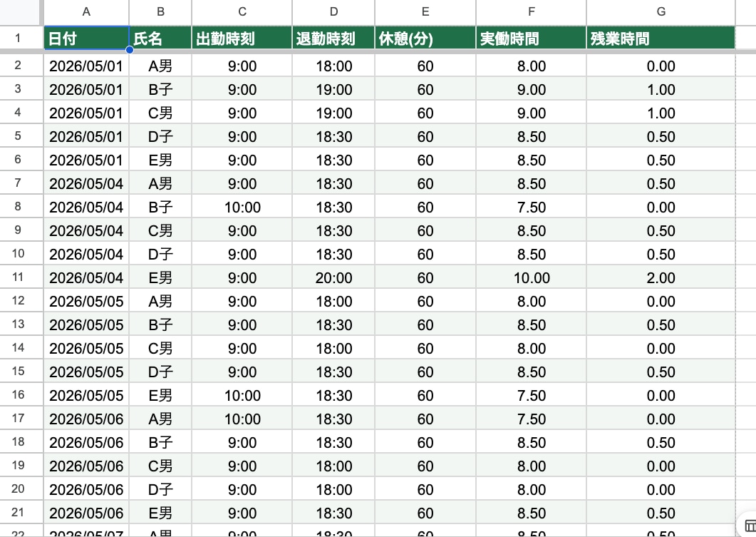The image size is (756, 537).
Task: Click the 氏名 header cell
Action: point(160,38)
